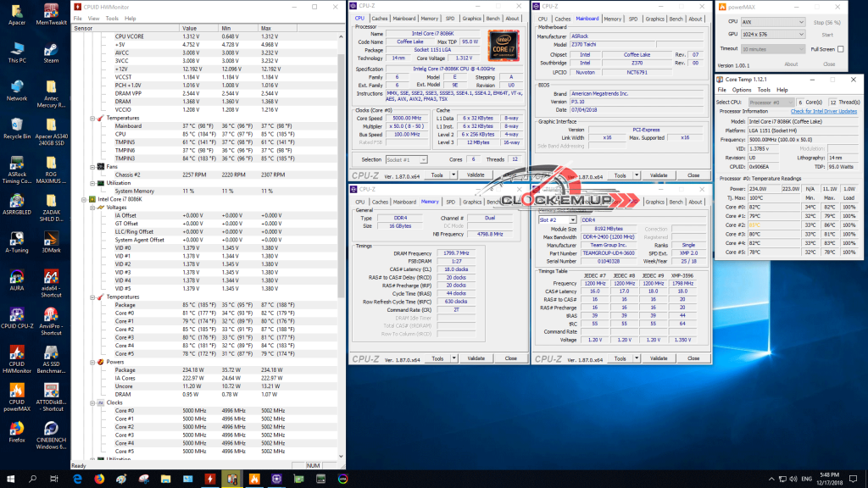The image size is (868, 488).
Task: Launch CPUID CPU-Z from the desktop
Action: point(17,319)
